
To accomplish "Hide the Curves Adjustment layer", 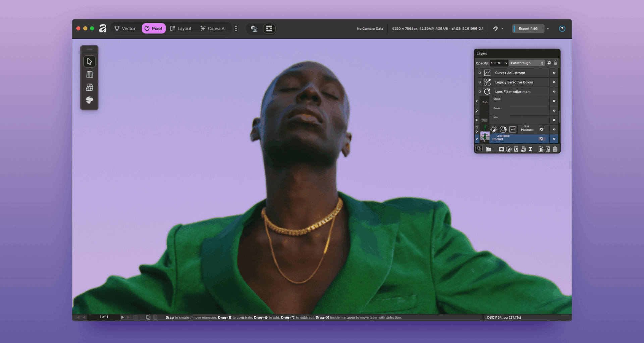I will click(554, 73).
